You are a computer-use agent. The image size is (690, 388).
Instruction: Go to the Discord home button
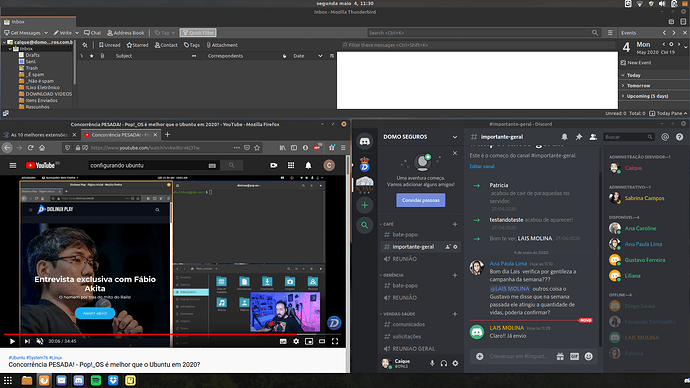(364, 141)
